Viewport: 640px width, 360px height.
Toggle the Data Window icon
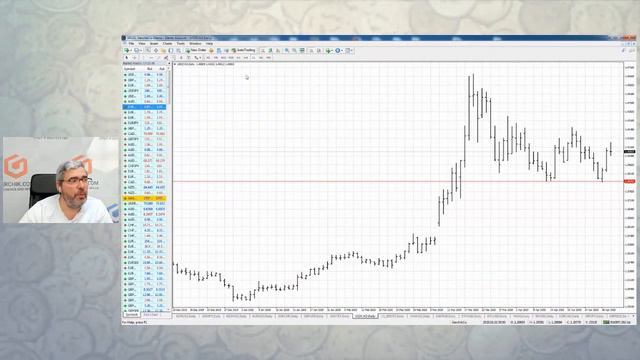(156, 50)
